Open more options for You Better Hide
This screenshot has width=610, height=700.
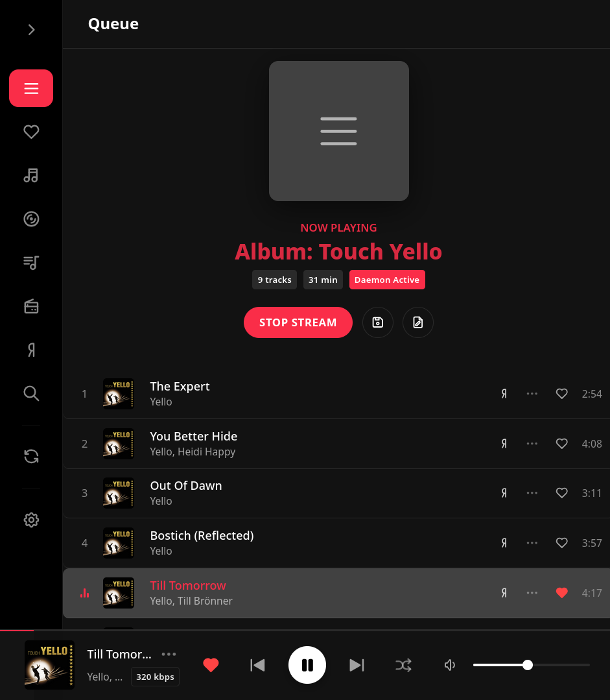click(532, 444)
